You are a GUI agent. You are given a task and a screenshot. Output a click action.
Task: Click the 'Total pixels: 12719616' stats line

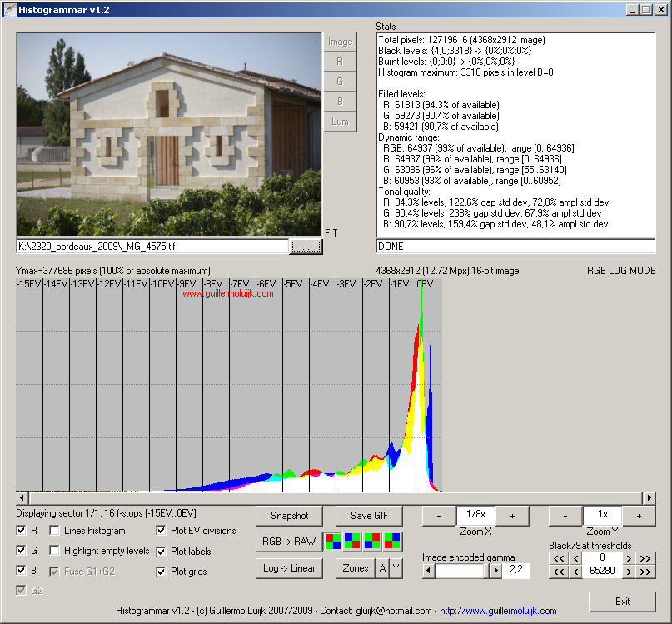pos(461,40)
